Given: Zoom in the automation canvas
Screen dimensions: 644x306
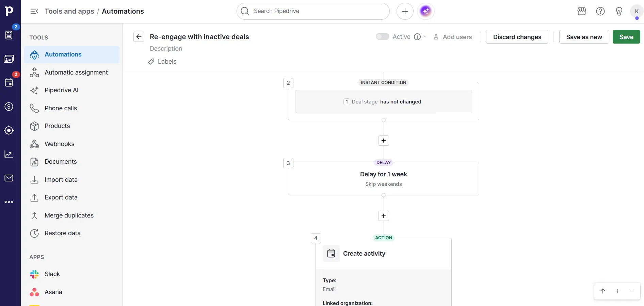Looking at the screenshot, I should click(617, 291).
